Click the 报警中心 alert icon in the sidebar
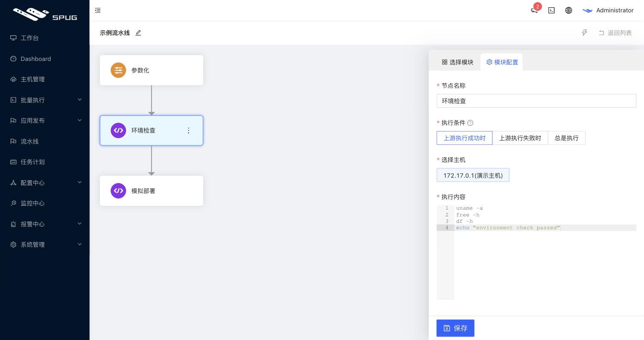 coord(13,224)
